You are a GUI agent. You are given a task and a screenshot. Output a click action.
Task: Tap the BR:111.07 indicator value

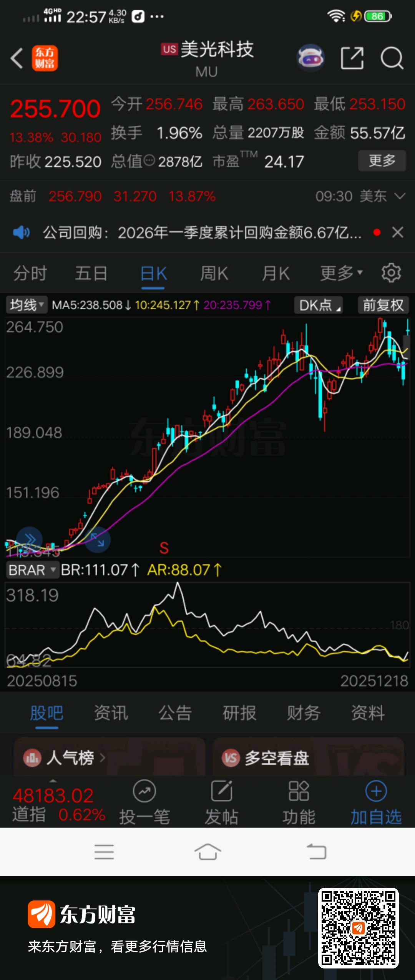tap(100, 570)
